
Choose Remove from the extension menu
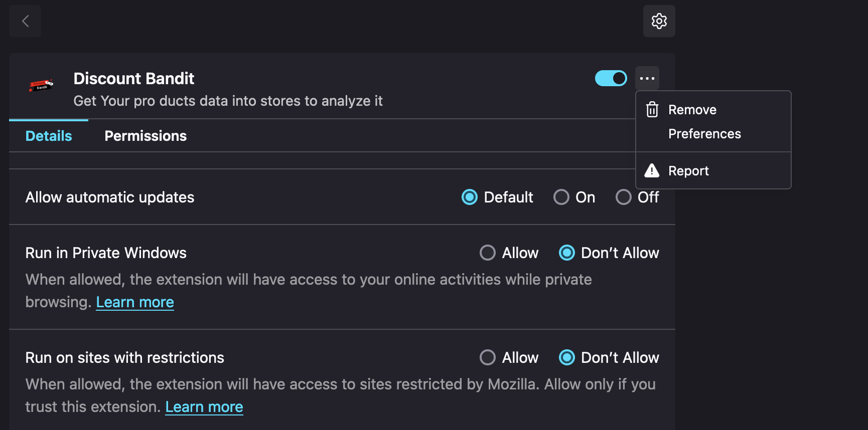point(713,110)
